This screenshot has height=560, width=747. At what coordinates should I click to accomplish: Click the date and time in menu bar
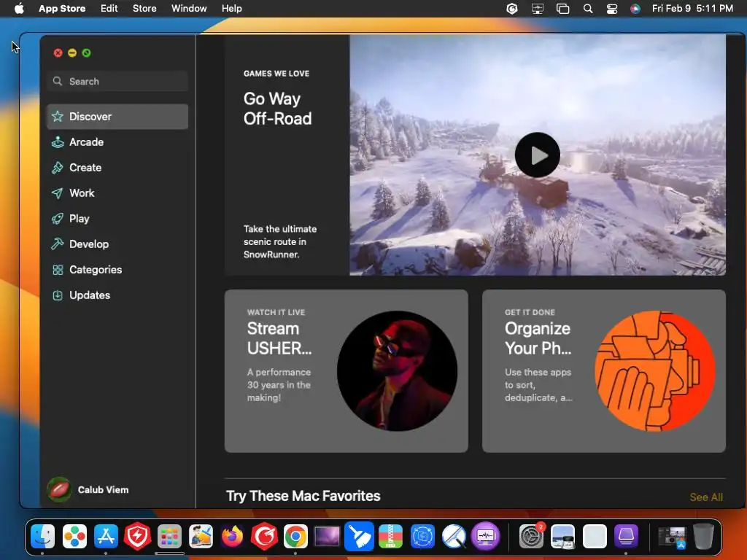(x=692, y=9)
